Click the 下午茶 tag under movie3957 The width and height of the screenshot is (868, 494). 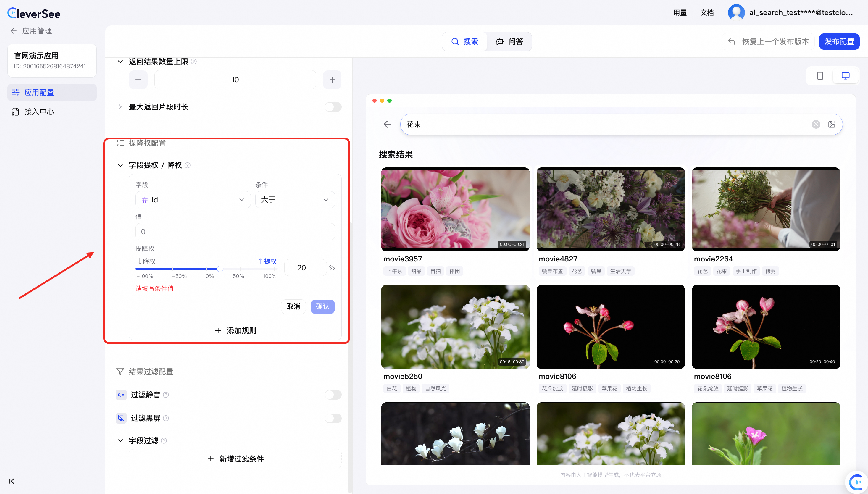point(394,271)
